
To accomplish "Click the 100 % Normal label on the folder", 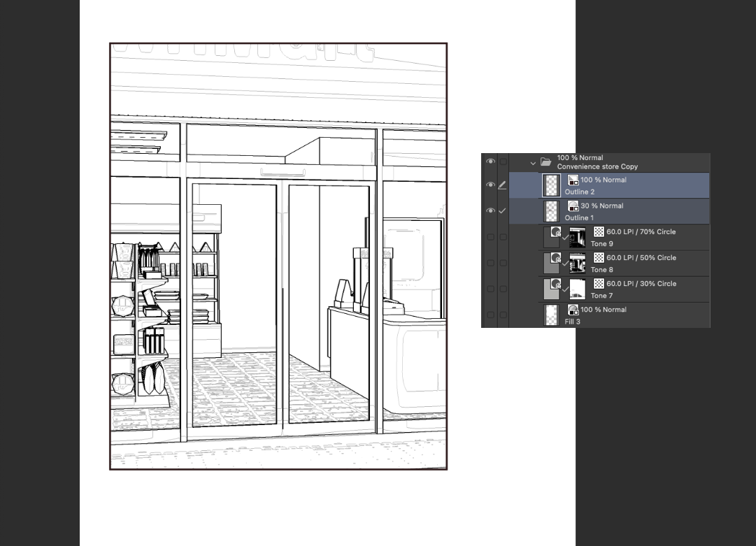I will 580,157.
